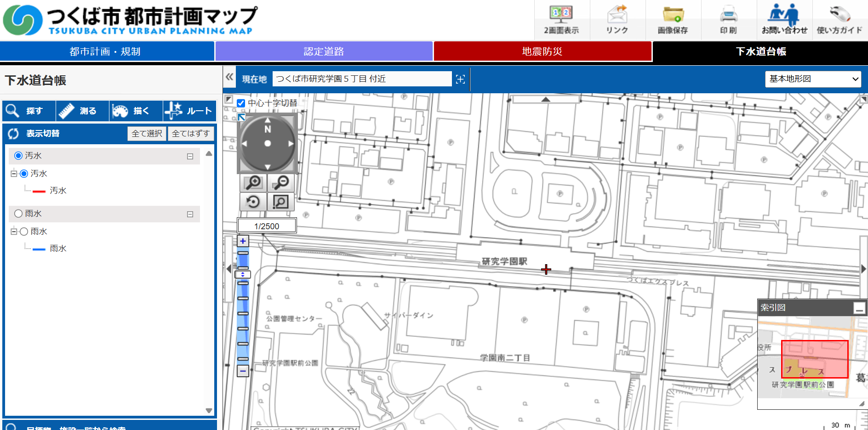Click the magnifier zoom-in map tool
This screenshot has height=430, width=868.
pos(253,182)
